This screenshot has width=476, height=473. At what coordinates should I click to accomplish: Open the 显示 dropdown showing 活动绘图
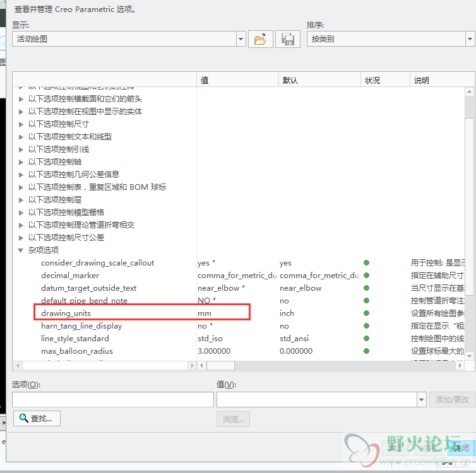tap(241, 39)
